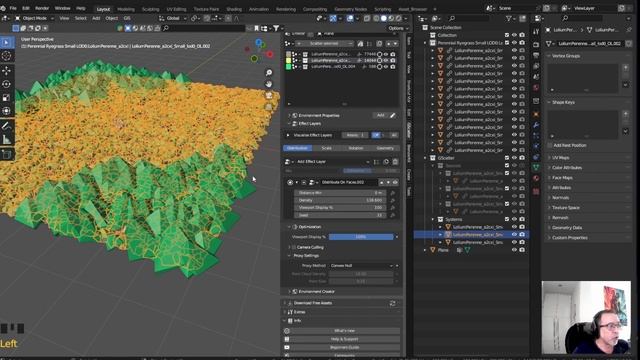Select the Move tool
640x360 pixels.
7,71
